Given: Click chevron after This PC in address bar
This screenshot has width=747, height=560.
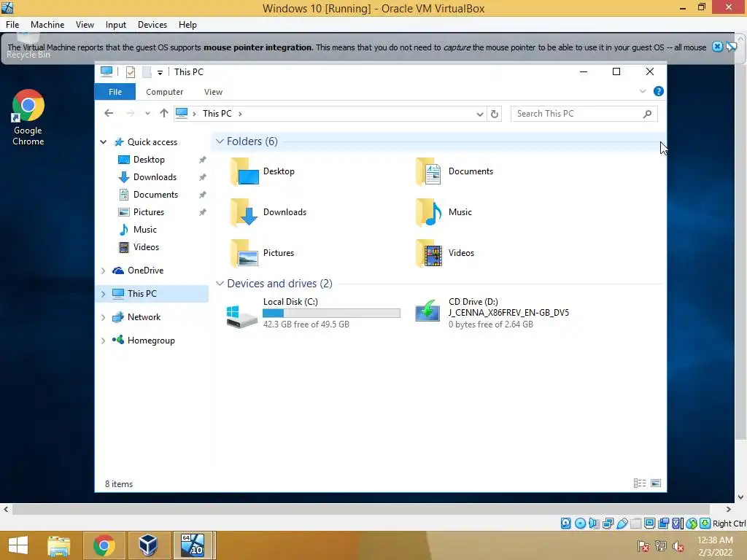Looking at the screenshot, I should point(240,114).
